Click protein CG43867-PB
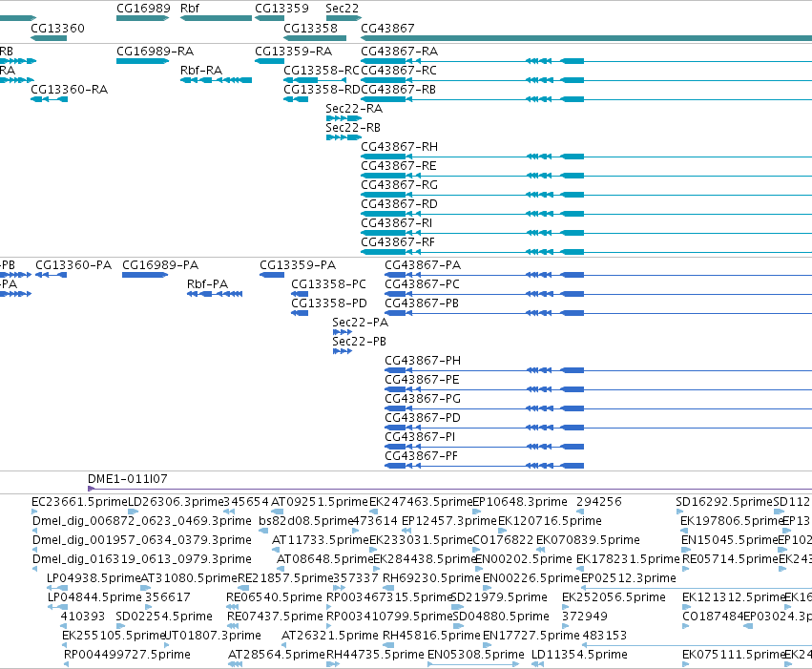 click(x=422, y=303)
